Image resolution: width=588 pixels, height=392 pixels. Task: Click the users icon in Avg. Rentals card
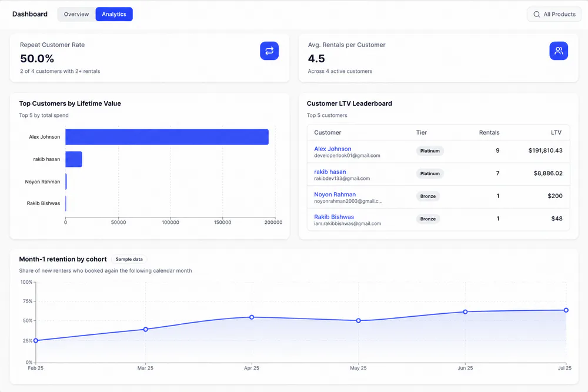(559, 51)
